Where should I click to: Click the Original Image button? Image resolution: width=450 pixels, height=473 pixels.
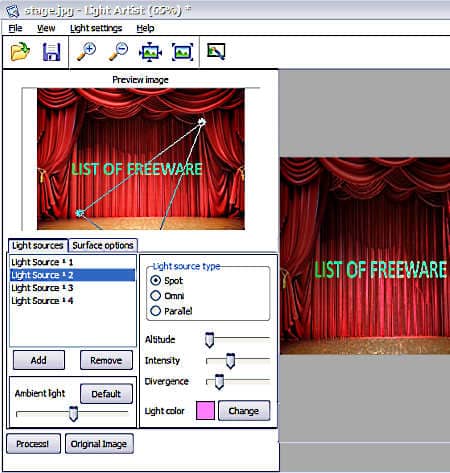[x=99, y=444]
